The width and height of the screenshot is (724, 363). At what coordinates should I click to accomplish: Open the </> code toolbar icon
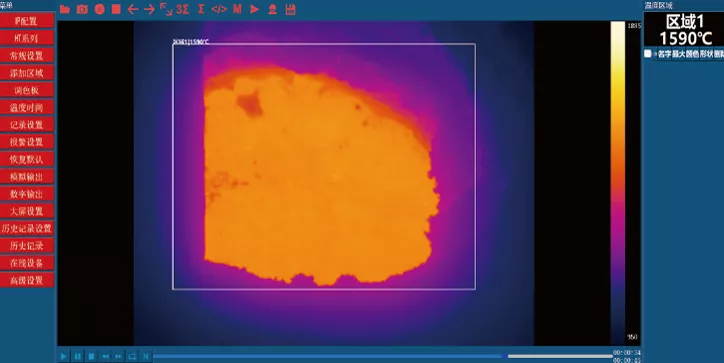point(219,9)
